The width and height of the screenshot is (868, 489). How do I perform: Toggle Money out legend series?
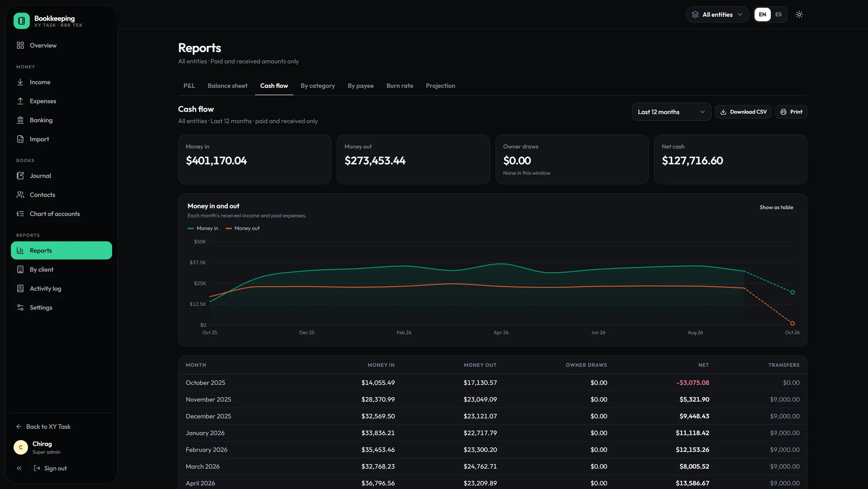click(x=243, y=228)
